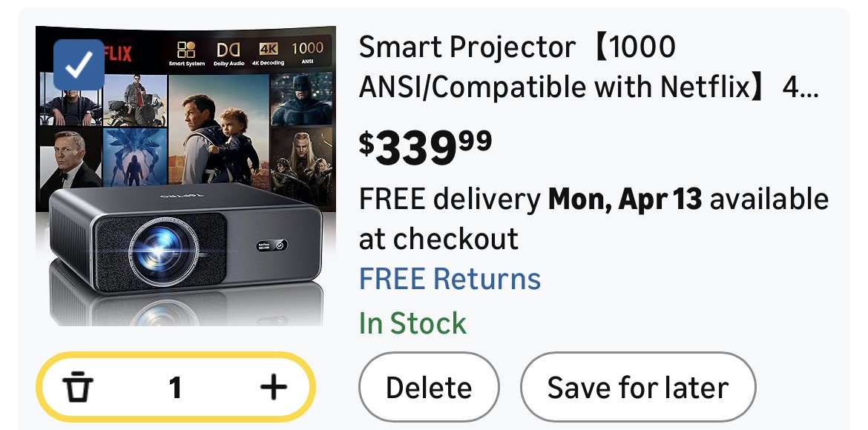This screenshot has width=868, height=430.
Task: Increase quantity with the plus icon
Action: tap(274, 387)
